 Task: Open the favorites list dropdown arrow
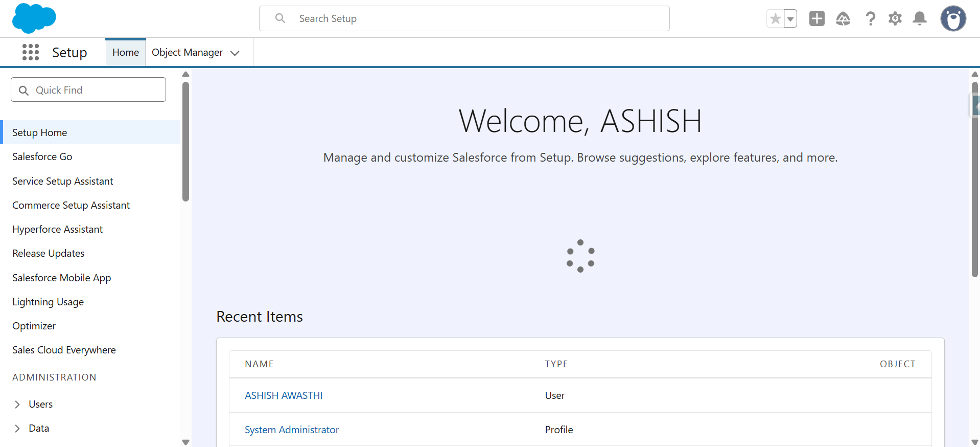point(790,19)
